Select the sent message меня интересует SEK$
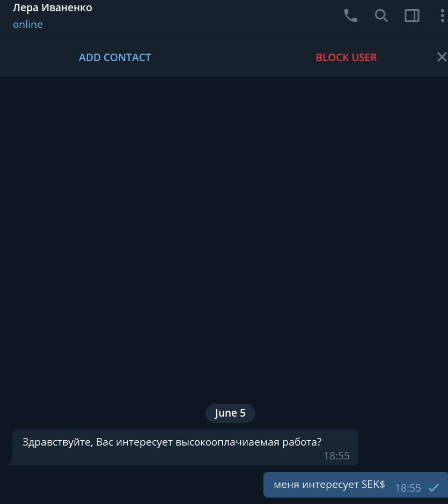Image resolution: width=448 pixels, height=504 pixels. (x=355, y=485)
